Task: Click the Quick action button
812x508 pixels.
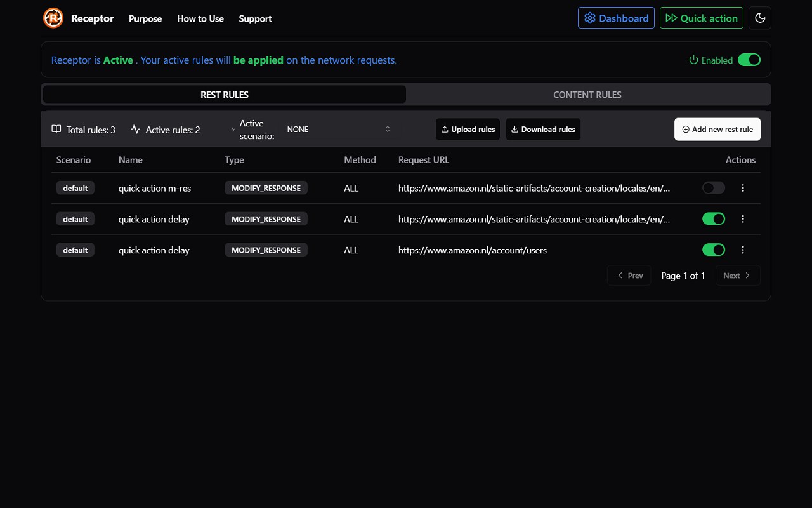Action: click(x=702, y=18)
